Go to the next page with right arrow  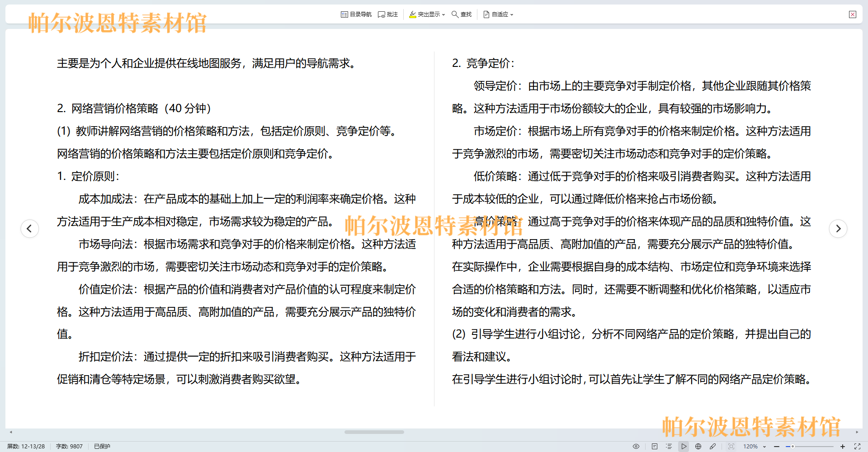point(838,228)
